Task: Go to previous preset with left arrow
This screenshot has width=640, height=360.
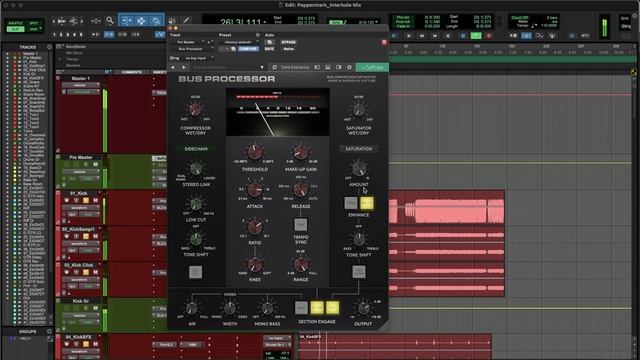Action: pyautogui.click(x=173, y=67)
